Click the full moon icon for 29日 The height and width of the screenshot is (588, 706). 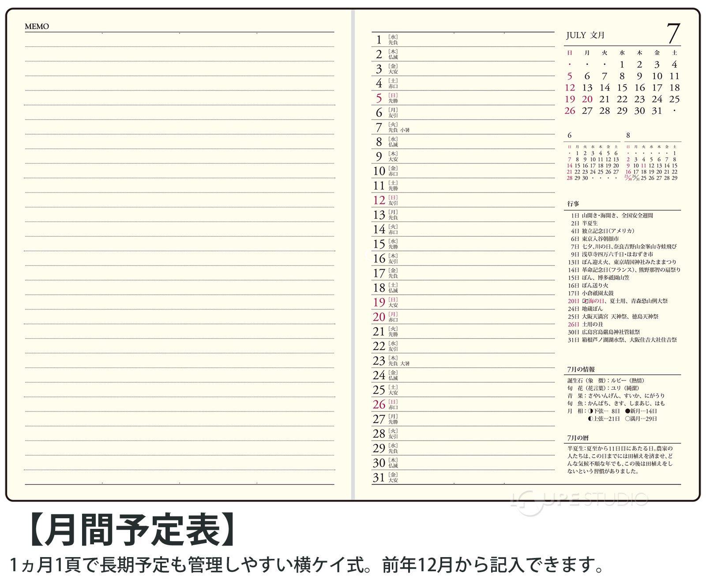[627, 419]
